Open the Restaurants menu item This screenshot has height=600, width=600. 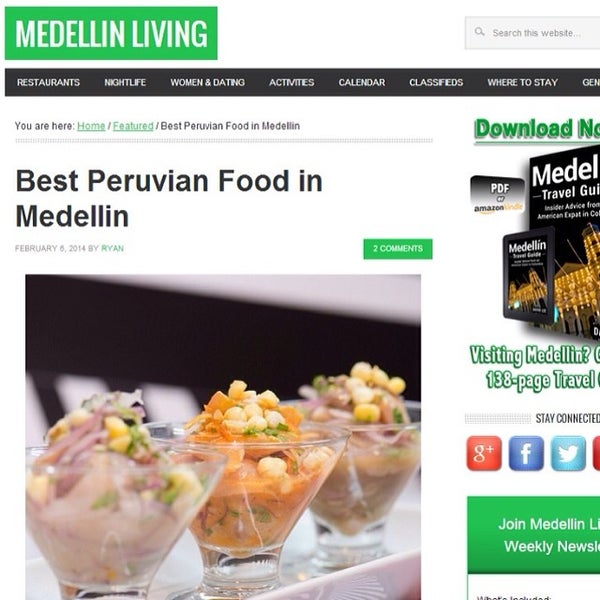tap(48, 82)
